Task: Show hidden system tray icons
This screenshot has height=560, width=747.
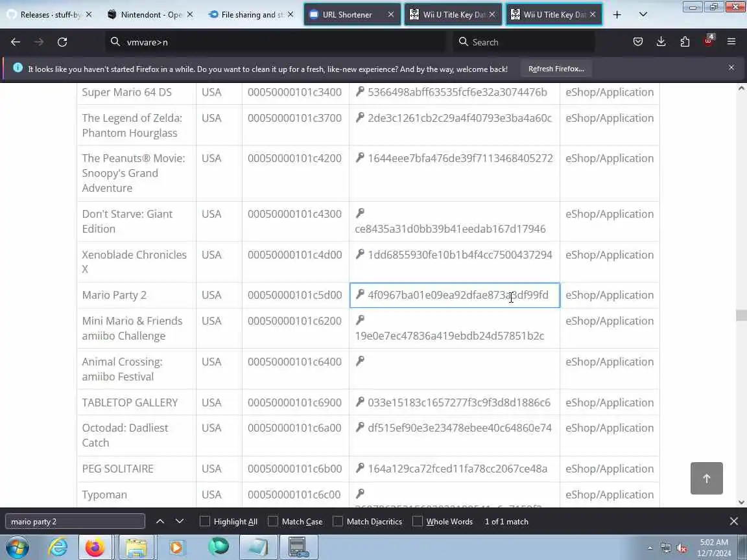Action: [650, 548]
